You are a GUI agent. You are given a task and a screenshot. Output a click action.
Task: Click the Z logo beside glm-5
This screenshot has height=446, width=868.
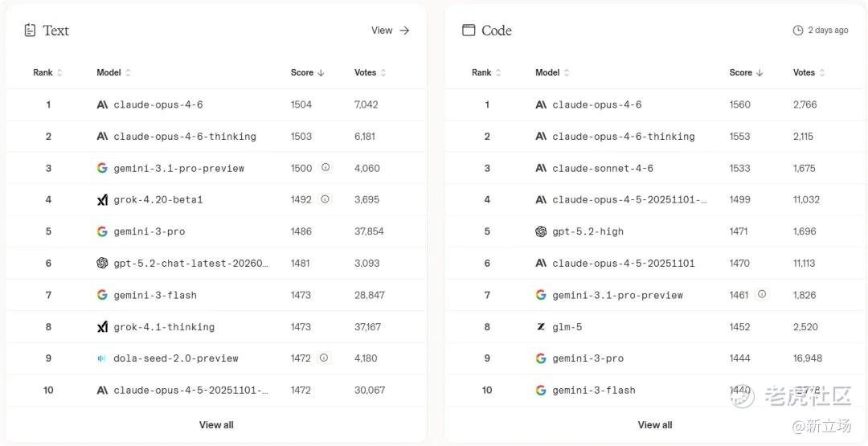[541, 327]
